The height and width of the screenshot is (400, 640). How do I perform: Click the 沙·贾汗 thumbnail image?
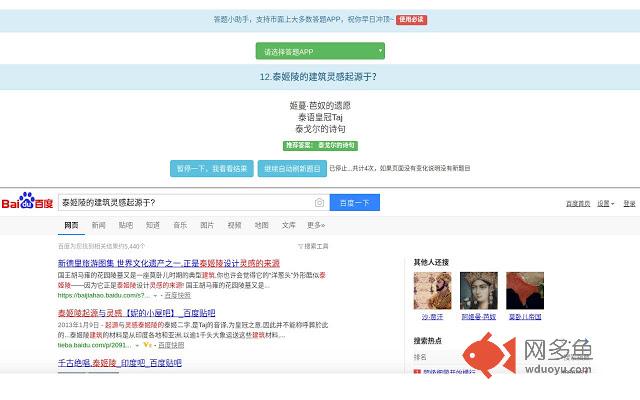[432, 291]
